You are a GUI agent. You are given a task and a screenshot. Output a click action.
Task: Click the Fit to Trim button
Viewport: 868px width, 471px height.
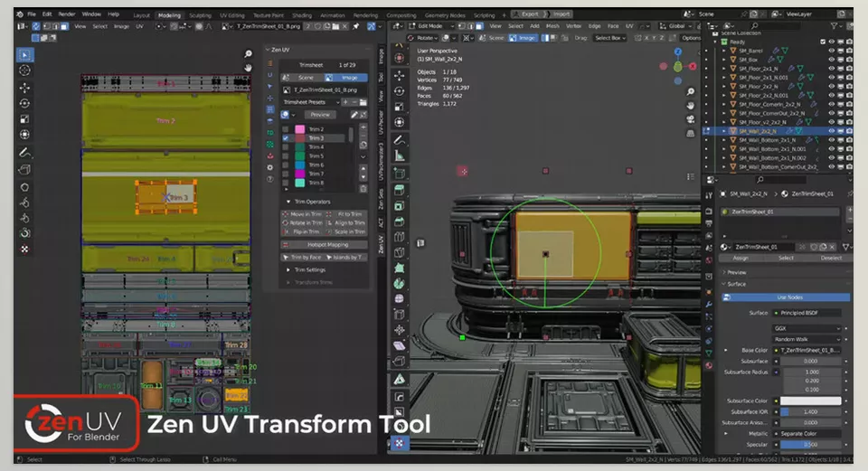click(x=346, y=214)
